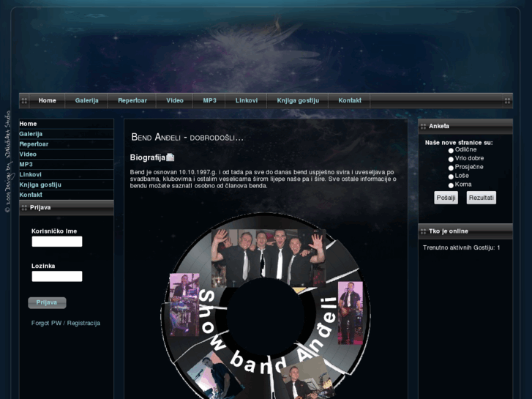Viewport: 532px width, 399px height.
Task: Go to Video in the left sidebar menu
Action: coord(67,154)
